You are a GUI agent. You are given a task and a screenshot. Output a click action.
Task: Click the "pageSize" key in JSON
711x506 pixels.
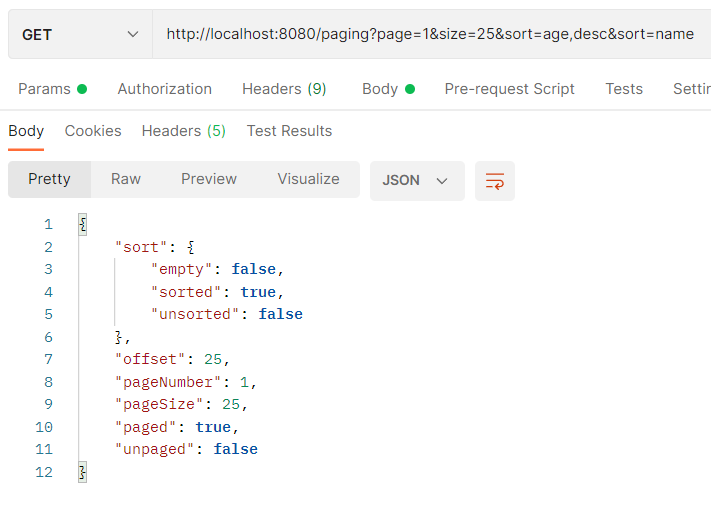pos(159,404)
